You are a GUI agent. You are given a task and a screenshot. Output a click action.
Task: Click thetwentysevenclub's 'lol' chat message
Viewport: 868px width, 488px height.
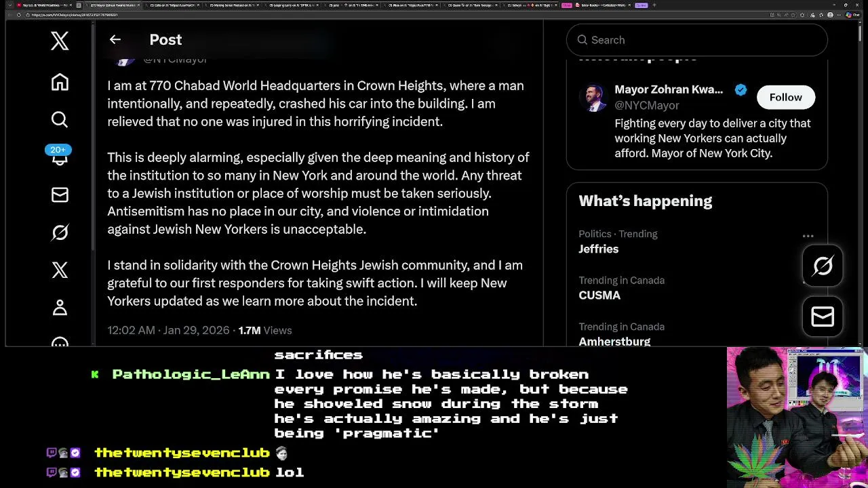(x=290, y=472)
